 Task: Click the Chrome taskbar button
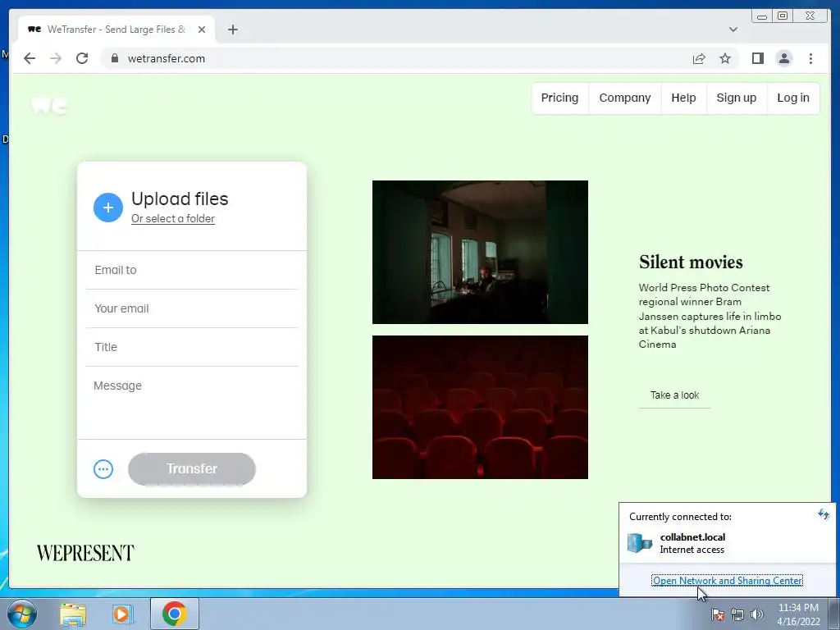click(x=174, y=614)
